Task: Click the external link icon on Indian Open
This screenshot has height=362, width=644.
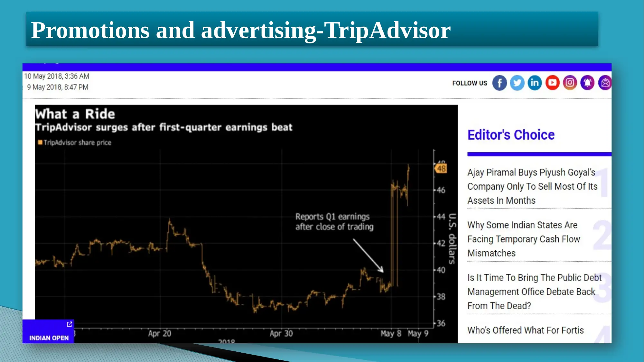Action: pyautogui.click(x=70, y=324)
